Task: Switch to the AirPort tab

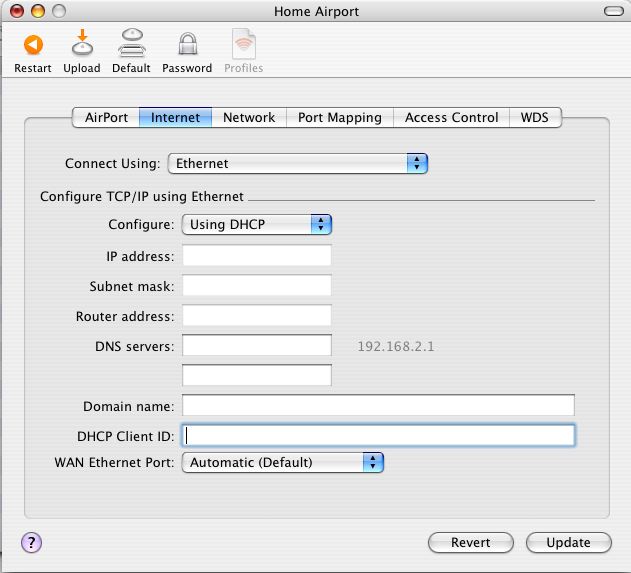Action: click(106, 117)
